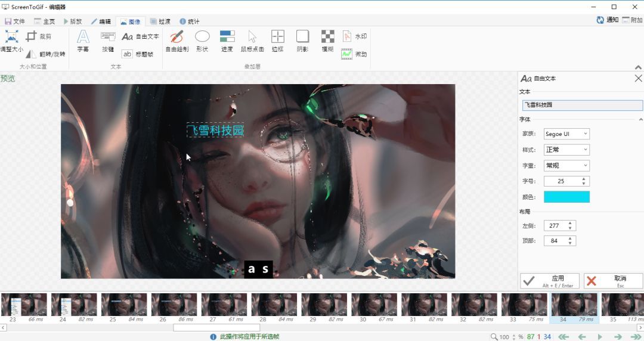Select frame 31 thumbnail
The width and height of the screenshot is (644, 341).
click(425, 307)
